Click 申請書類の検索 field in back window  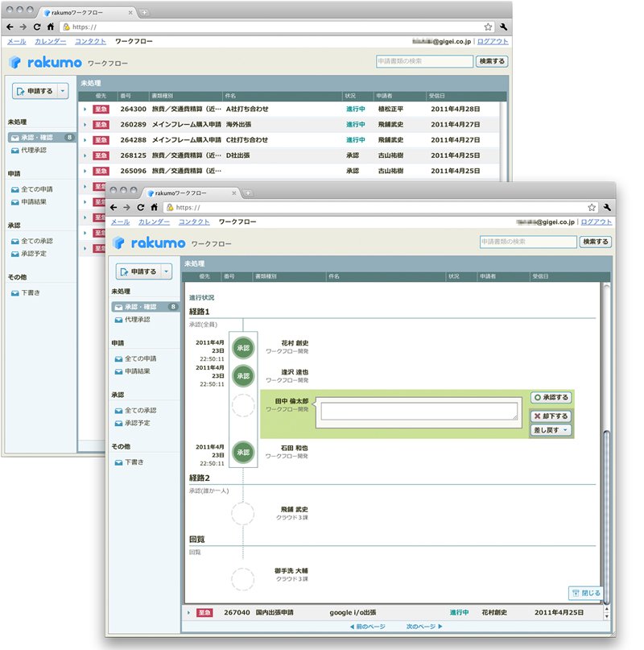pyautogui.click(x=425, y=61)
